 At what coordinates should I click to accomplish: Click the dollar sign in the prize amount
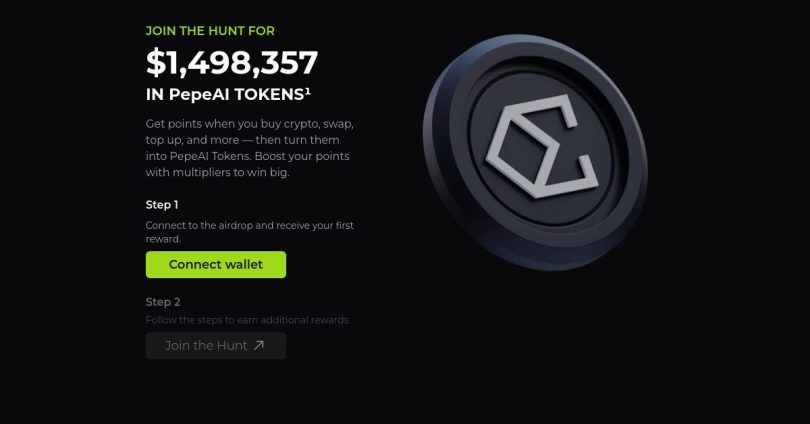(155, 62)
